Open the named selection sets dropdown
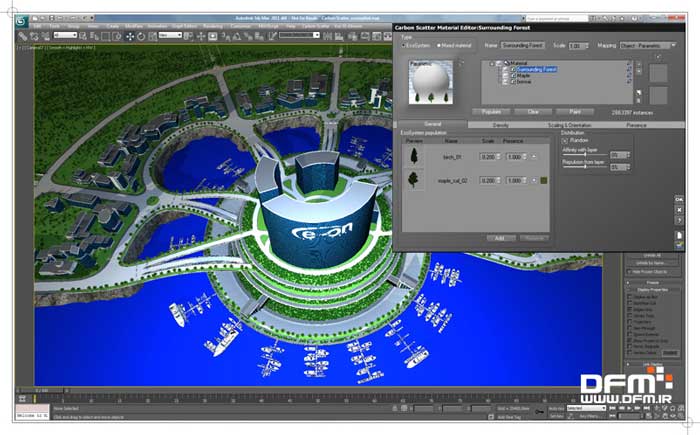Image resolution: width=700 pixels, height=435 pixels. [299, 35]
